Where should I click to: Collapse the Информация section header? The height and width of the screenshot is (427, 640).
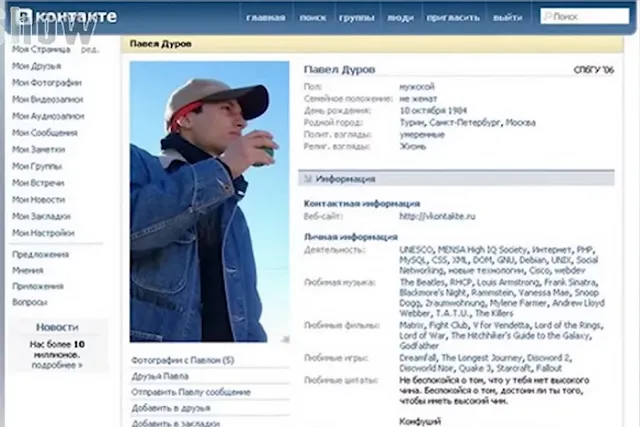[x=345, y=179]
